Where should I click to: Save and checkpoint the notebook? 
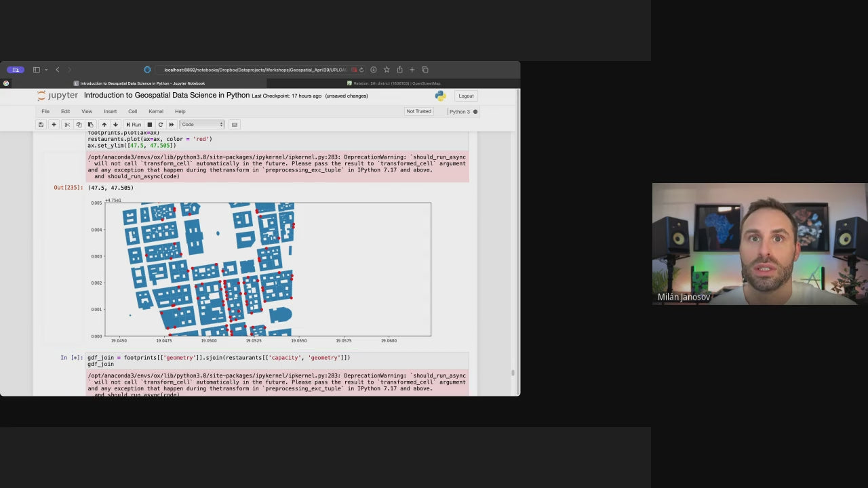coord(41,125)
